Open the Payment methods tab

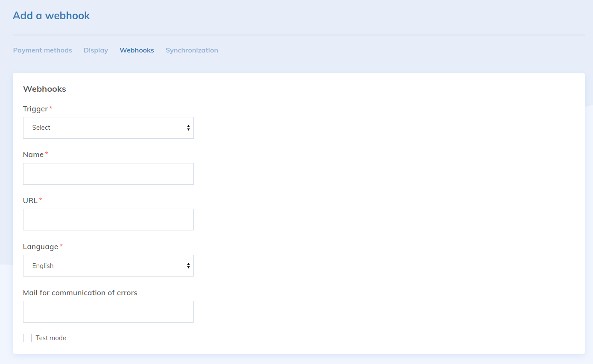pos(42,50)
